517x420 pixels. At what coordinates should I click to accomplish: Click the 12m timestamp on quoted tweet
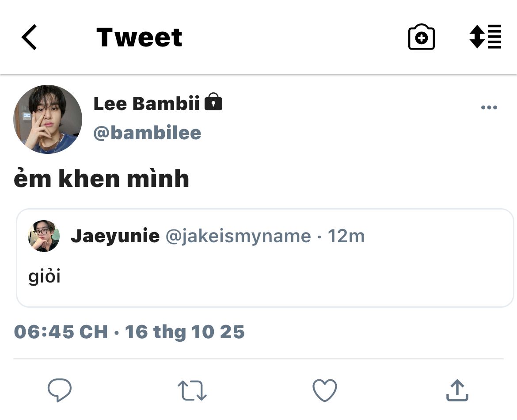pos(346,236)
